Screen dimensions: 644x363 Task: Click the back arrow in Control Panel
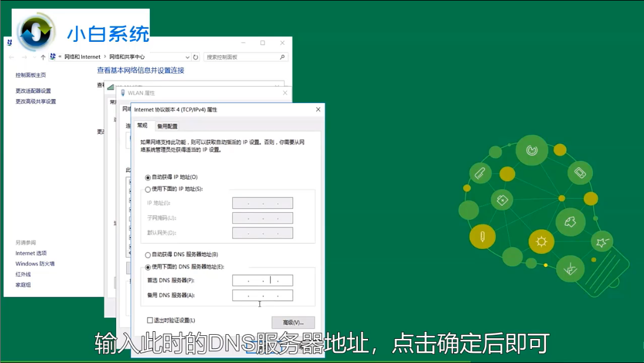point(12,57)
